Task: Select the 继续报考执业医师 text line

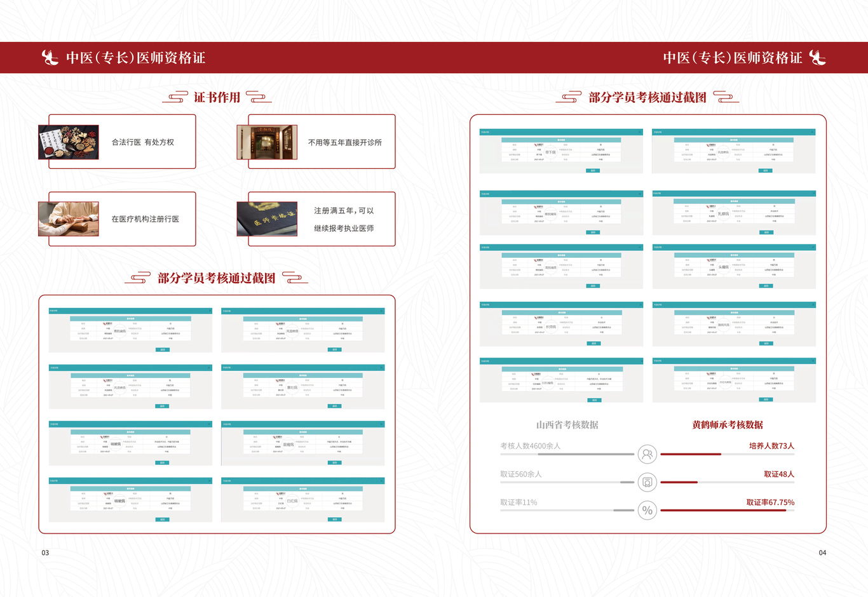Action: coord(344,228)
